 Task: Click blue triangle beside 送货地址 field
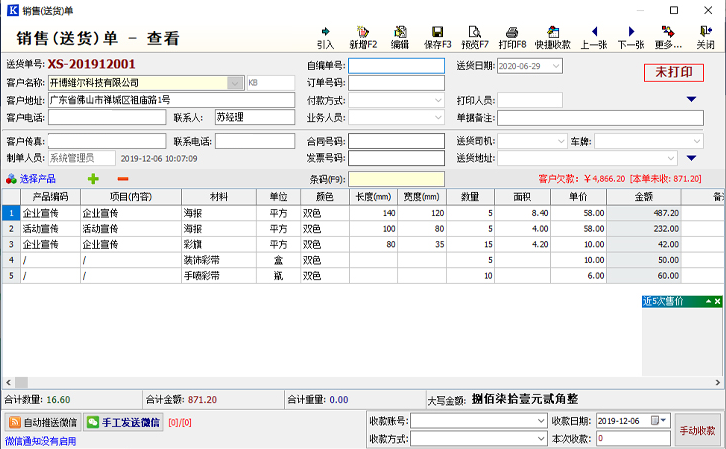(691, 158)
